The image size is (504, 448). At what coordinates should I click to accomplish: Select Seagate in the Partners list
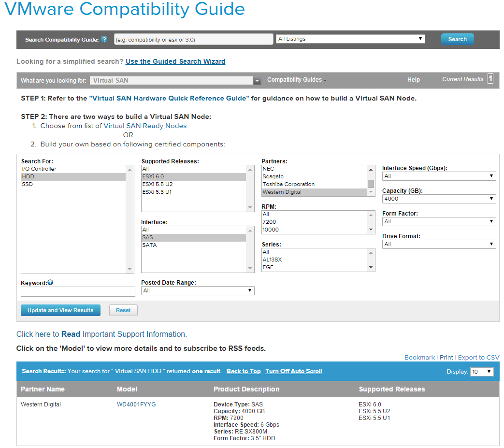coord(315,176)
